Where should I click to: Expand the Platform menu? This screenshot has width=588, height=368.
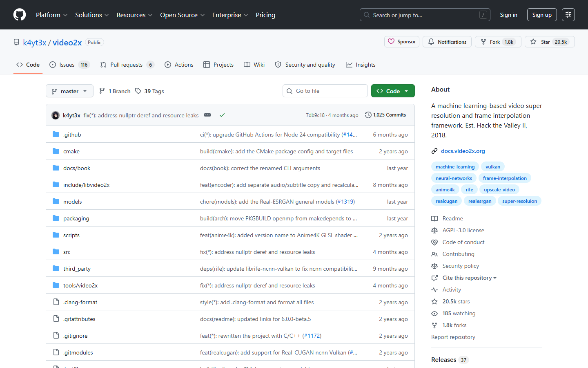(x=51, y=15)
